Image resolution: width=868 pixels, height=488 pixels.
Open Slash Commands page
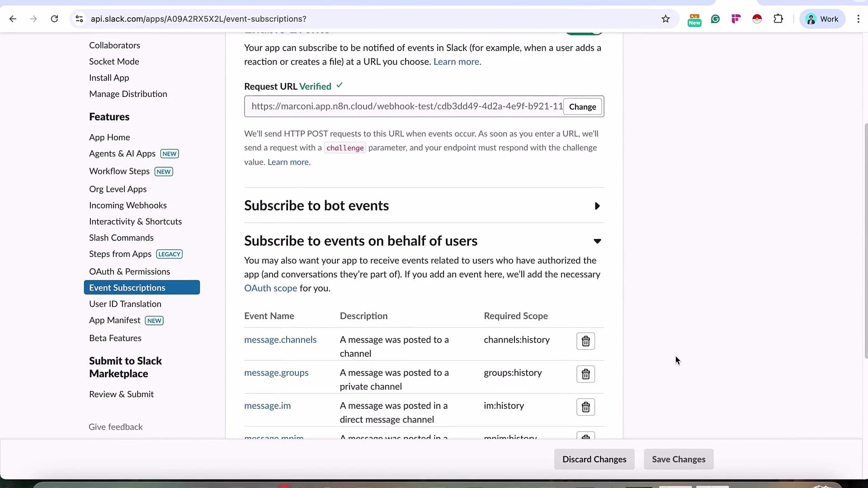121,238
